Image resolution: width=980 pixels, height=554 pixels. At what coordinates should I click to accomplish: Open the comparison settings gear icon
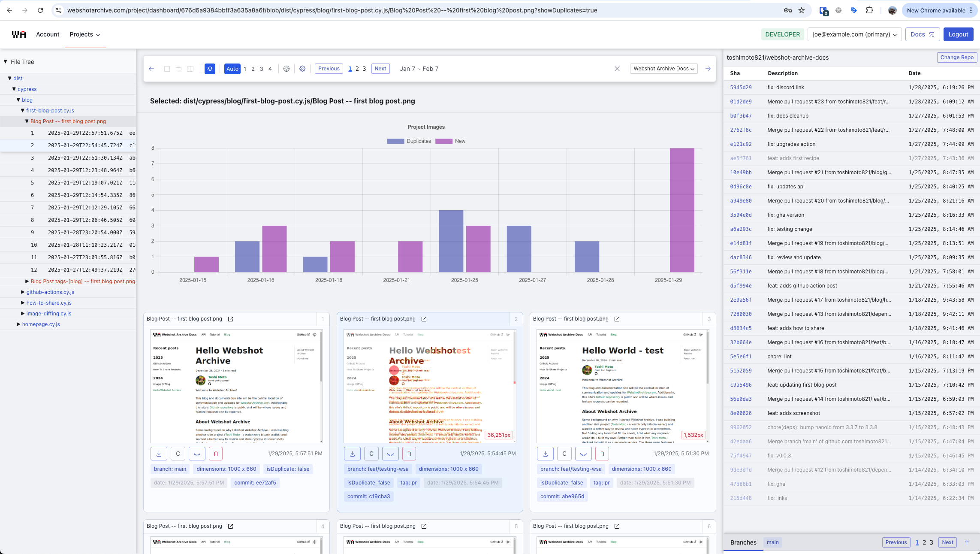(x=302, y=69)
